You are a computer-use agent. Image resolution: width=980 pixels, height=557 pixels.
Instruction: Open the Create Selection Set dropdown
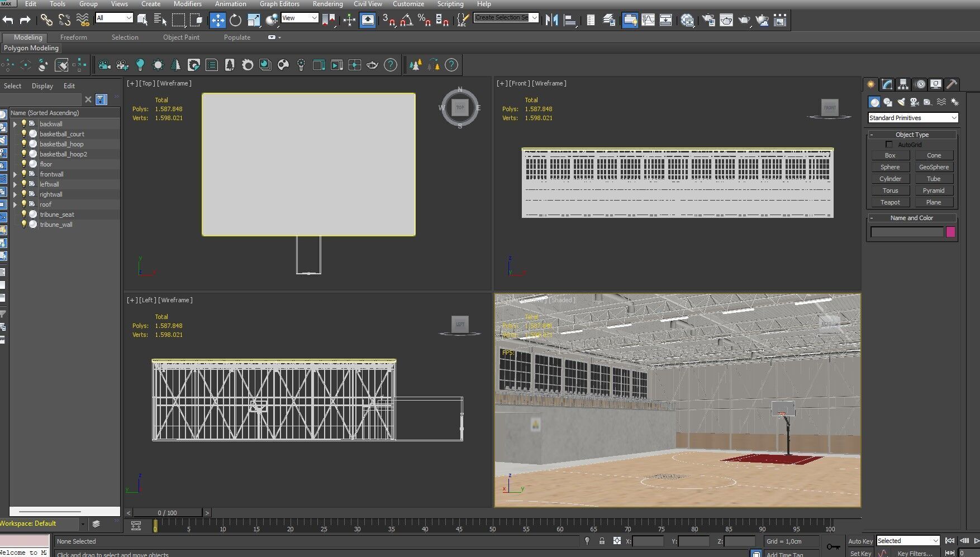(506, 18)
